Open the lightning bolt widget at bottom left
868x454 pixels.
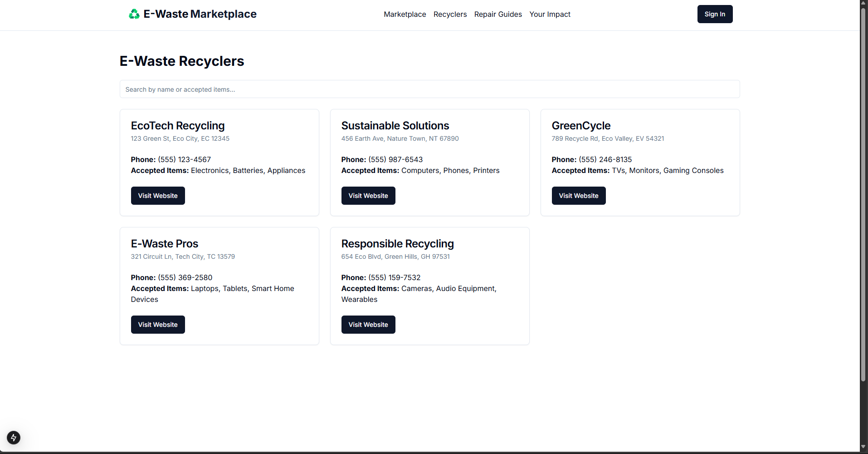tap(13, 438)
